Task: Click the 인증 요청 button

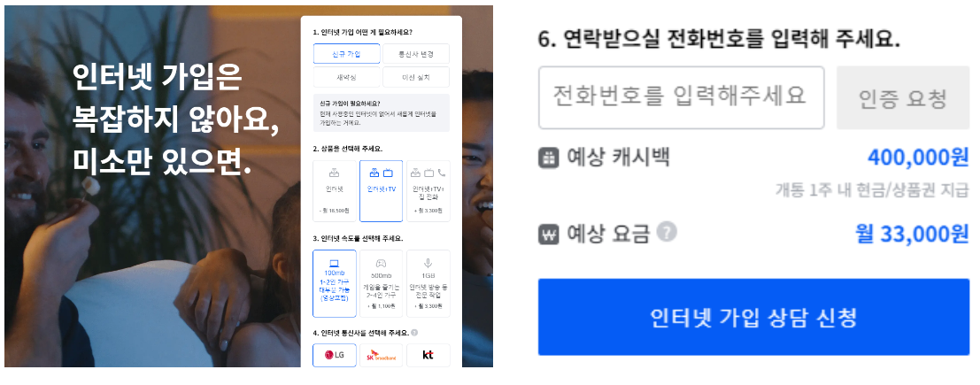Action: pyautogui.click(x=903, y=97)
